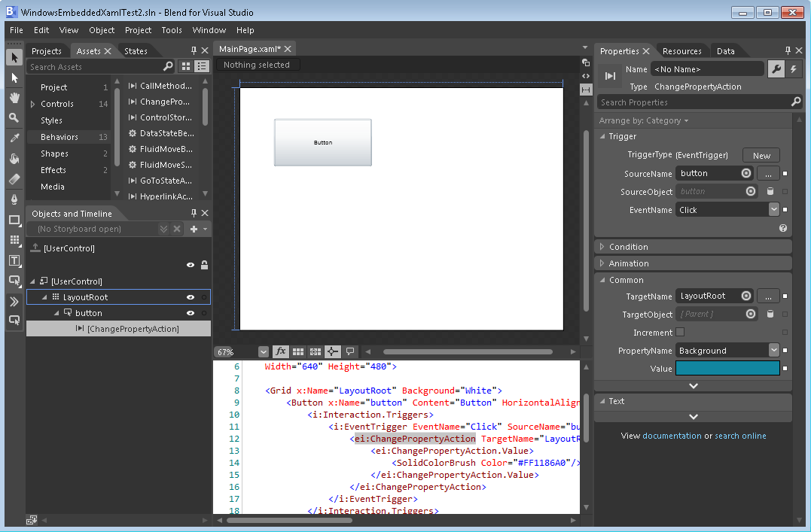This screenshot has width=811, height=532.
Task: Toggle show-all eye in Objects header
Action: pyautogui.click(x=191, y=265)
